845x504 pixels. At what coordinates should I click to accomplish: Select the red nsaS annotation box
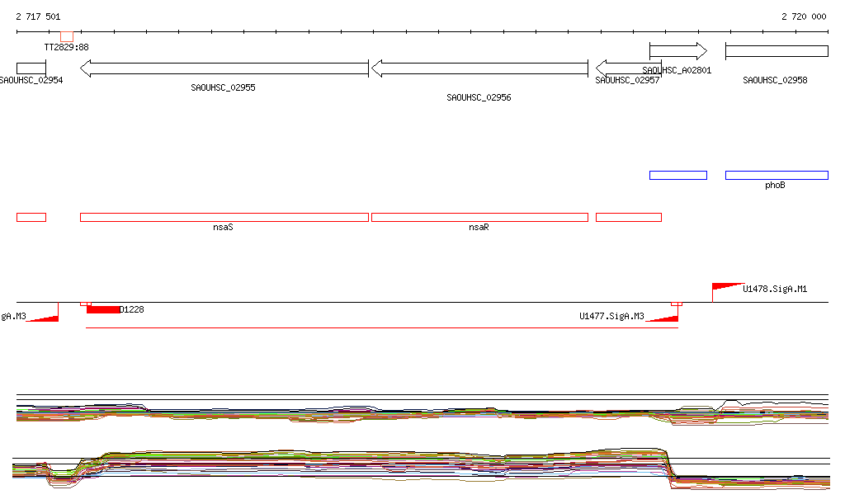(x=224, y=217)
